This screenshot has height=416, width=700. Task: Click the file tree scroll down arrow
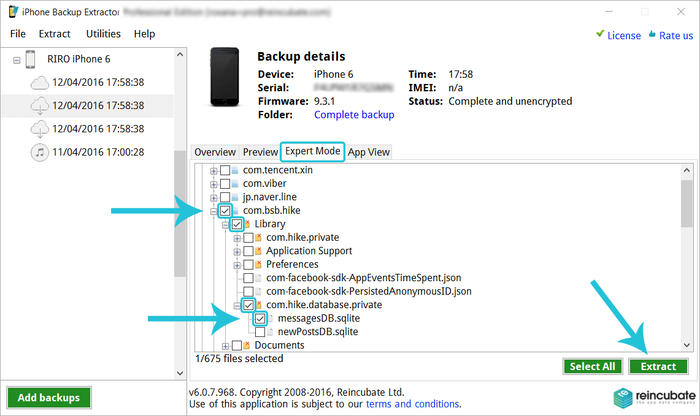tap(687, 345)
